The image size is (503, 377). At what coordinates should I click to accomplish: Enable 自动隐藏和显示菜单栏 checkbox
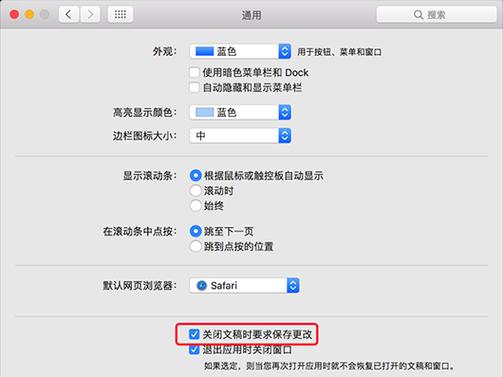click(194, 88)
